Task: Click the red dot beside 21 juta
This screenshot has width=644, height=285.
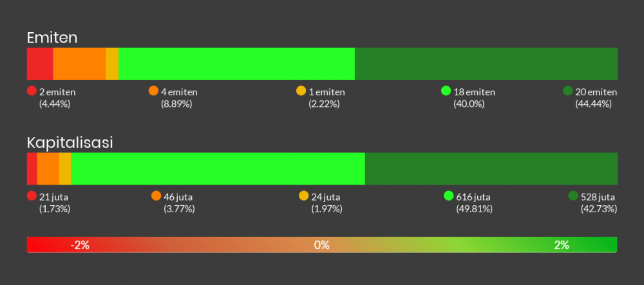Action: 32,196
